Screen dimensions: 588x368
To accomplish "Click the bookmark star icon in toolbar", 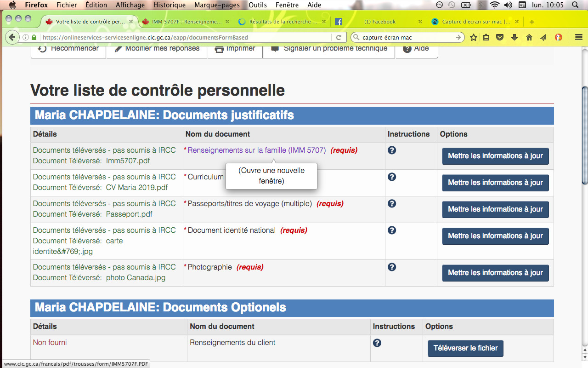I will [x=474, y=38].
